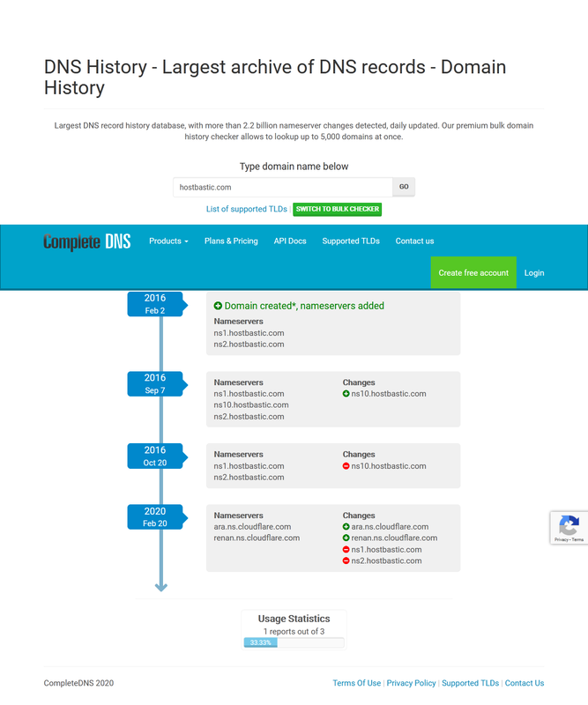
Task: Click minus icon beside ns2.hostbastic.com change
Action: coord(346,560)
